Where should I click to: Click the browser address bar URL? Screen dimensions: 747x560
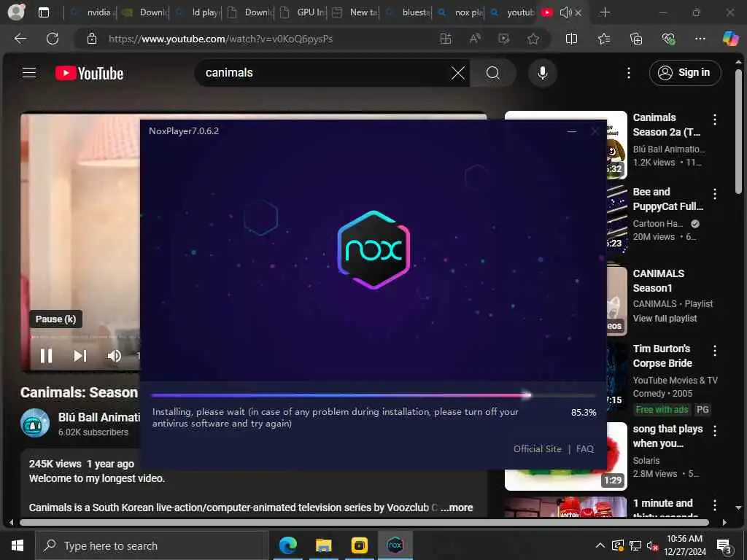pos(220,39)
